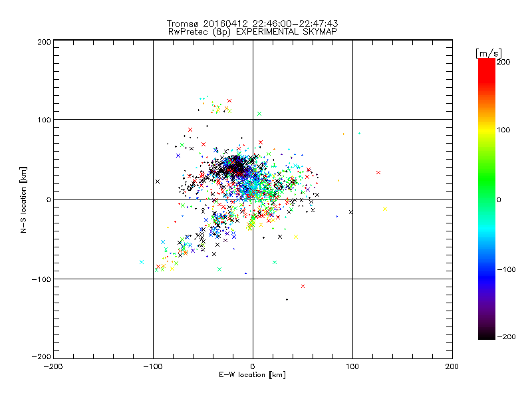Screen dimensions: 532x399
Task: Click the x-axis tick label '-100'
Action: point(153,367)
